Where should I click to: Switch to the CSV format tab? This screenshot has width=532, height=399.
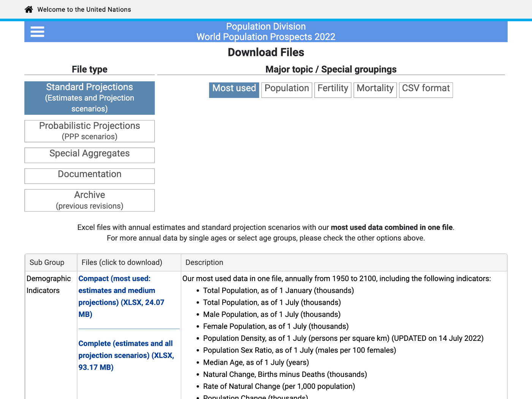[426, 90]
